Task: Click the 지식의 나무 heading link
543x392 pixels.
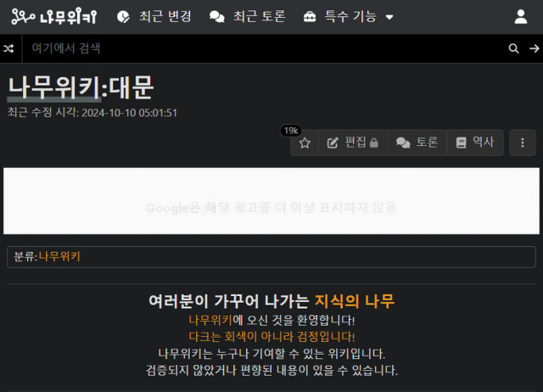Action: click(x=355, y=301)
